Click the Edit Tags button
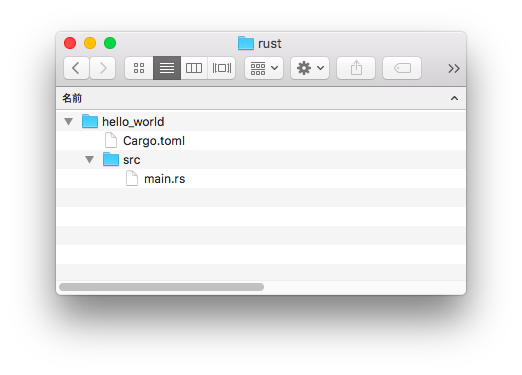This screenshot has width=522, height=375. 402,68
